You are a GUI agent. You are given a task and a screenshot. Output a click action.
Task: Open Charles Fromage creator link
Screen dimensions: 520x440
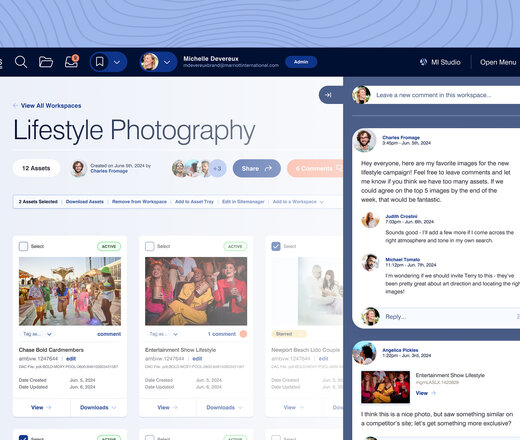[x=109, y=171]
